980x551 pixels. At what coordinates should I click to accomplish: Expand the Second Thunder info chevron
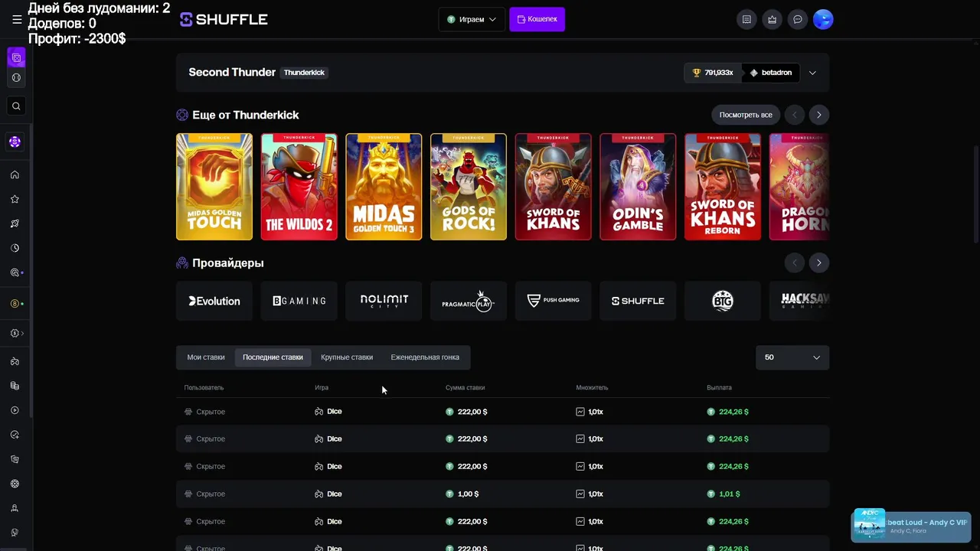tap(812, 73)
